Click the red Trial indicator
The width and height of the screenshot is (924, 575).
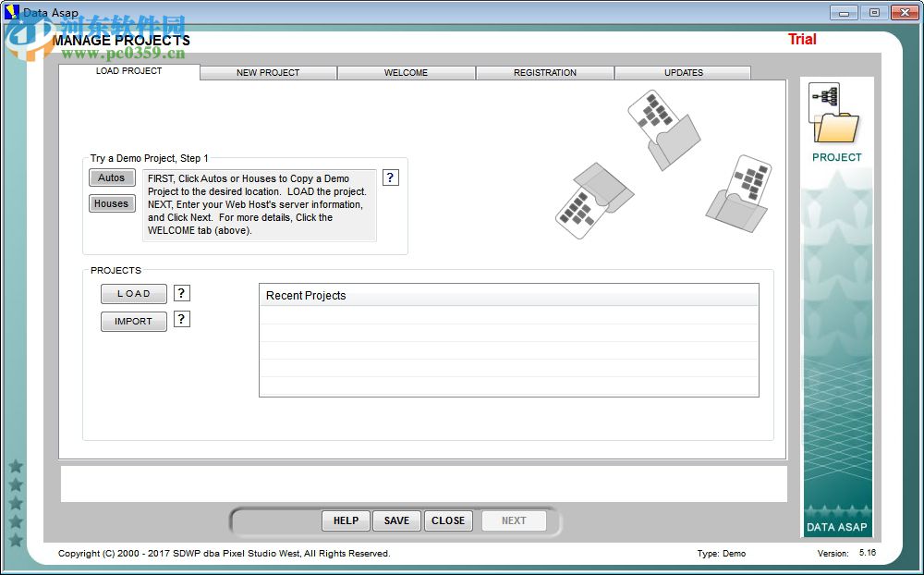click(x=801, y=39)
